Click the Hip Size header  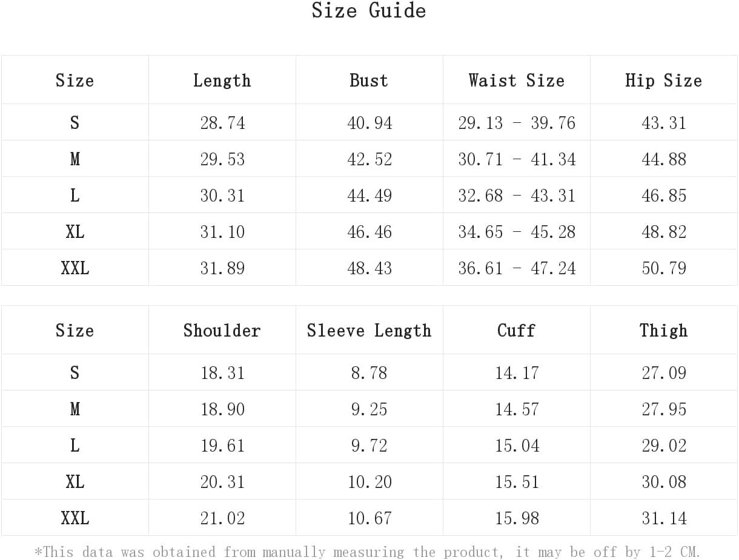coord(664,80)
